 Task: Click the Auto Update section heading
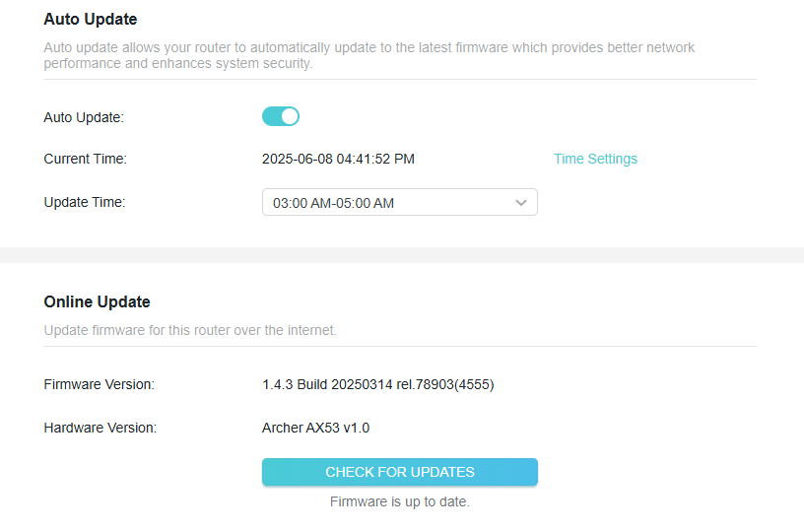(x=91, y=19)
